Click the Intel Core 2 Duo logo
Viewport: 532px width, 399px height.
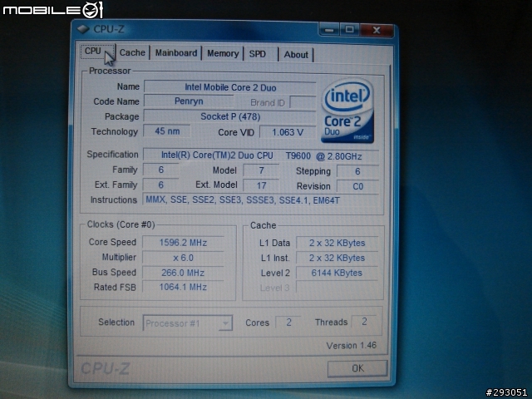(x=347, y=111)
